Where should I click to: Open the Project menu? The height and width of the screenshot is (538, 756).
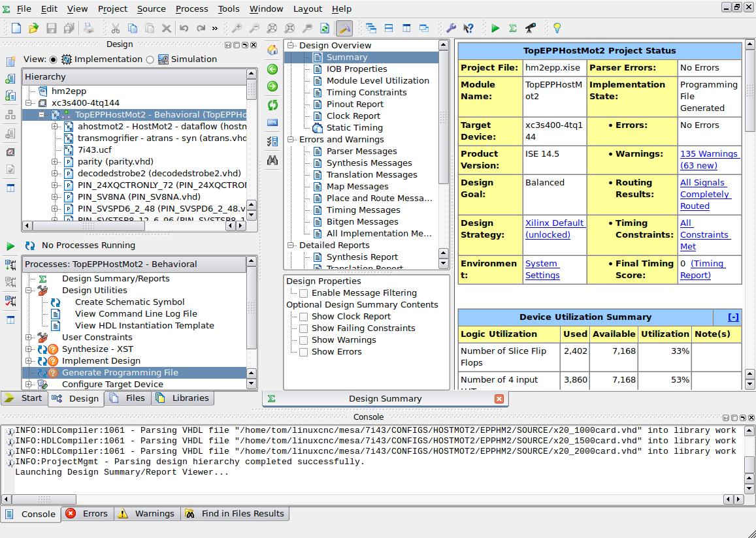112,8
